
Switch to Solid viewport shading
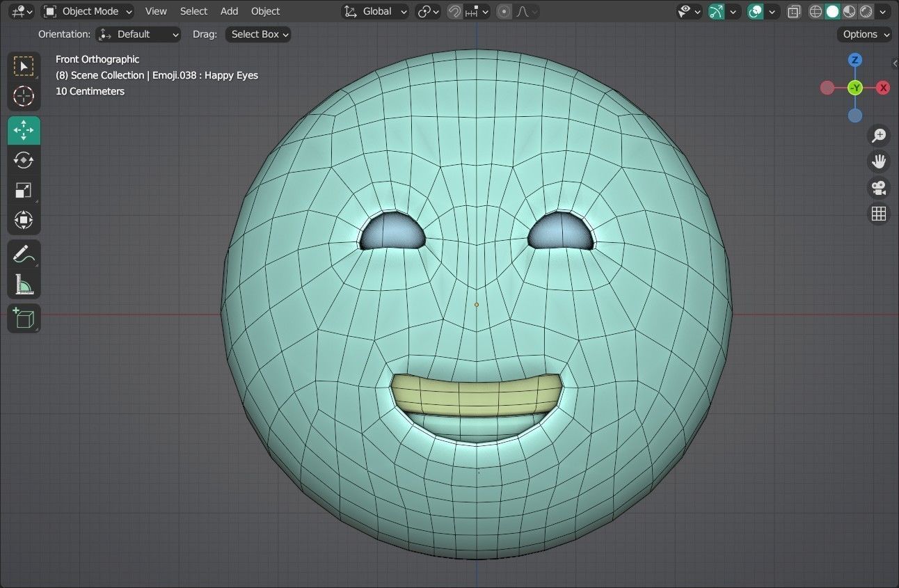tap(832, 11)
